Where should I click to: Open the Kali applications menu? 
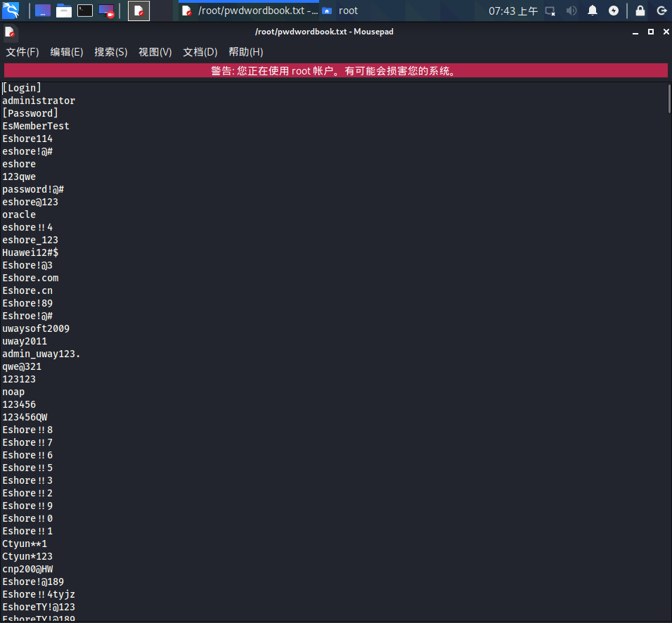click(10, 11)
